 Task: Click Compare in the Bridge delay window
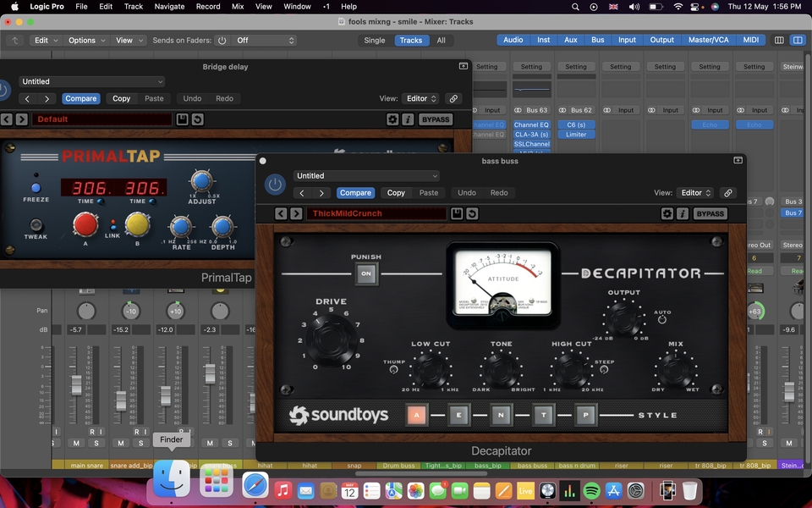click(81, 98)
